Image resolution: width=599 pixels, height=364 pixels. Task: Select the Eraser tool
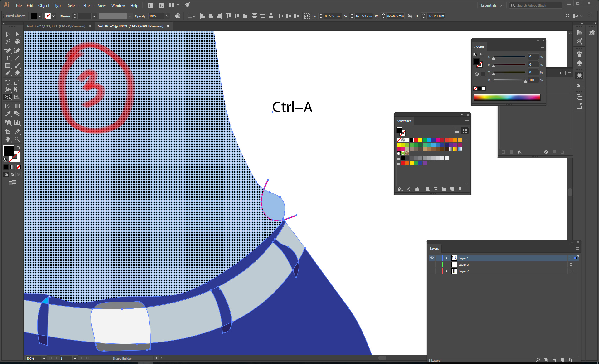[x=17, y=73]
